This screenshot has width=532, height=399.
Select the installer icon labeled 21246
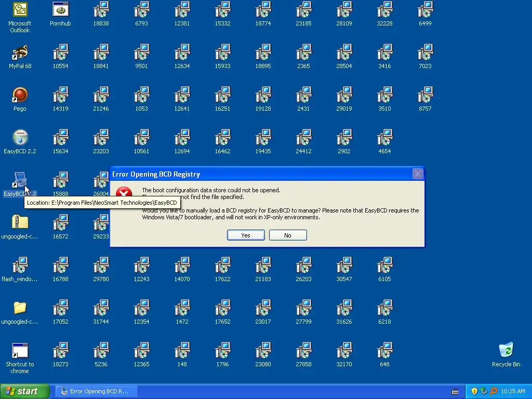point(101,95)
